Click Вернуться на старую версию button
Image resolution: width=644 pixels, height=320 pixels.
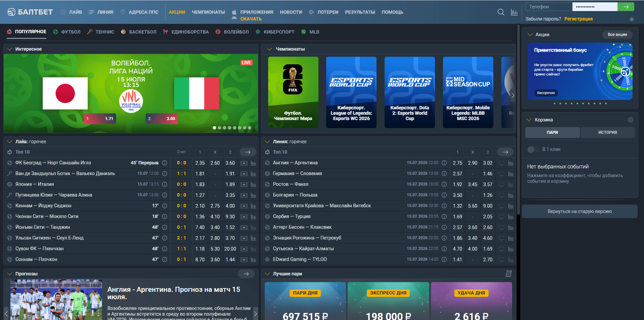[580, 211]
